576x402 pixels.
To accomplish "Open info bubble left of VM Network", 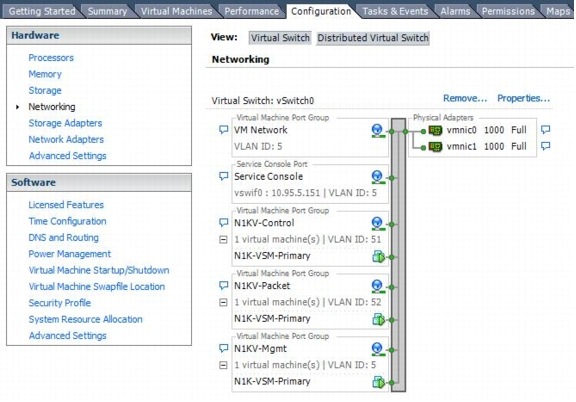I will [223, 130].
